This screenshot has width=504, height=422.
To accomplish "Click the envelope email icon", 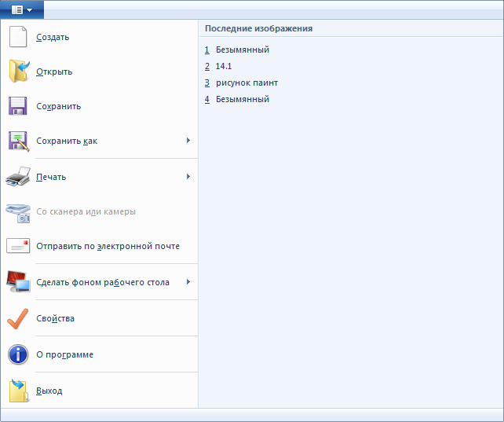I will point(18,246).
